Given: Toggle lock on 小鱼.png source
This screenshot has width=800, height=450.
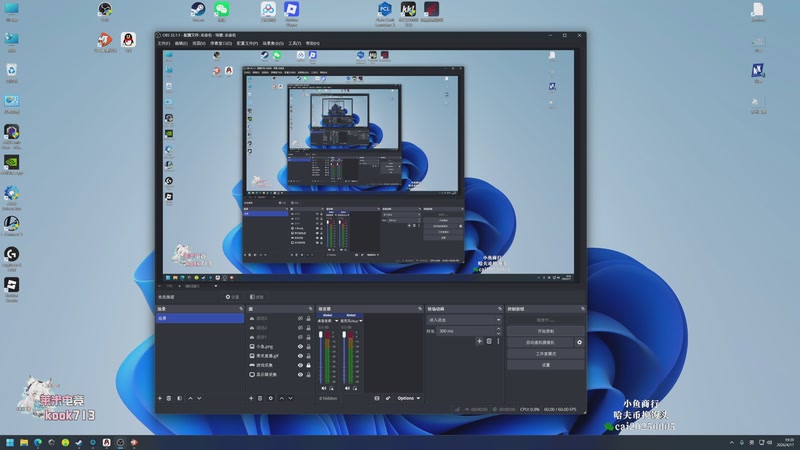Looking at the screenshot, I should coord(308,346).
